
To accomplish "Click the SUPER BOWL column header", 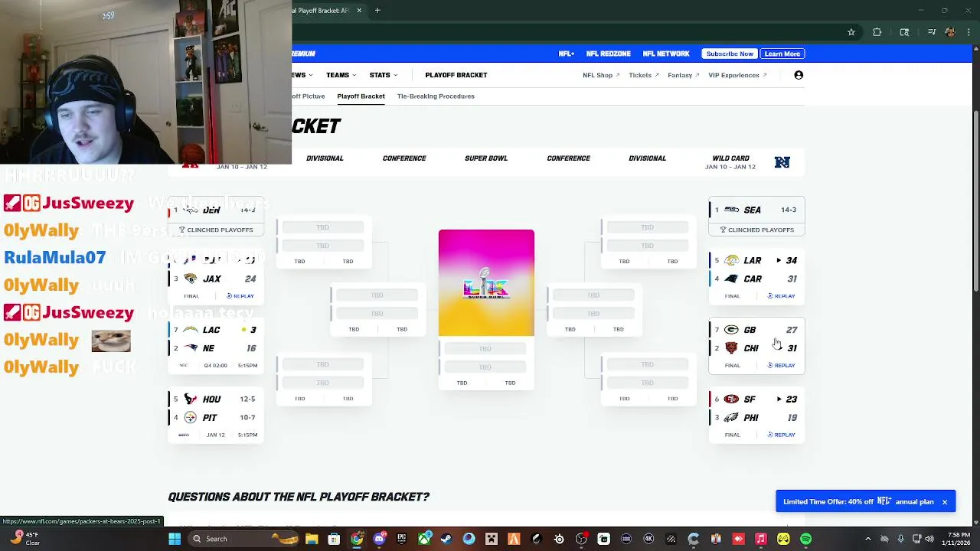I will [486, 158].
